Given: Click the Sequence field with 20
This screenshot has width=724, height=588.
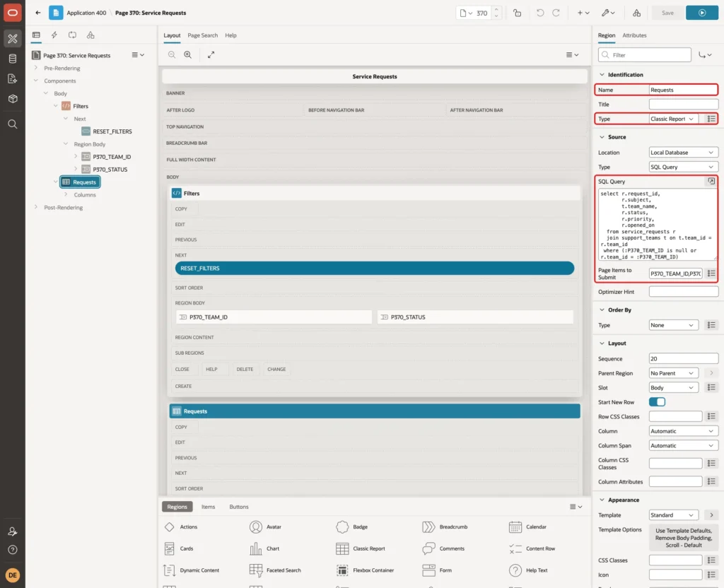Looking at the screenshot, I should (x=684, y=358).
